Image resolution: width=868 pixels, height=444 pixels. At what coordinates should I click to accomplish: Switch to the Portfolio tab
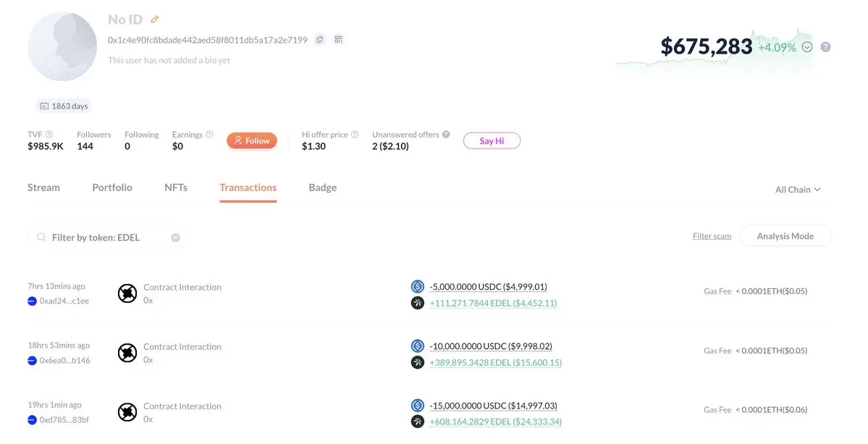click(112, 188)
